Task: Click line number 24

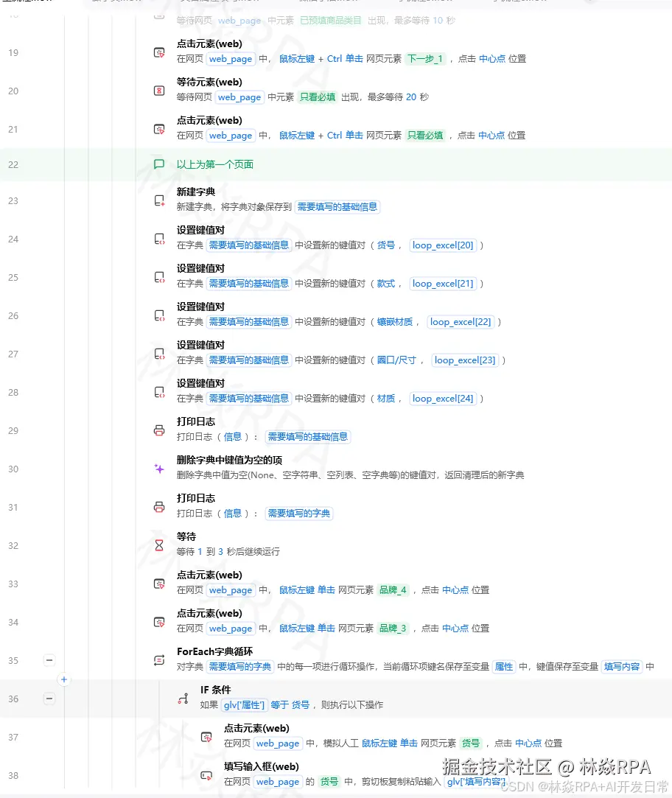Action: (13, 239)
